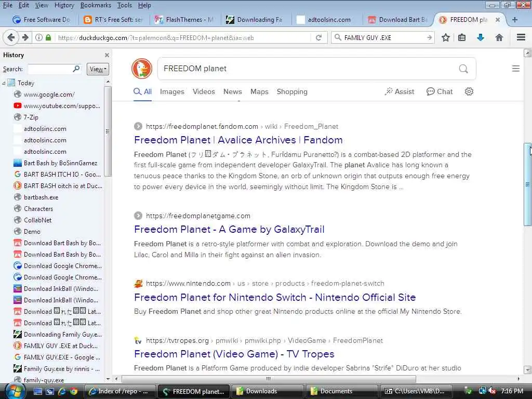Viewport: 532px width, 399px height.
Task: Click the horizontal scrollbar at page bottom
Action: tap(269, 379)
